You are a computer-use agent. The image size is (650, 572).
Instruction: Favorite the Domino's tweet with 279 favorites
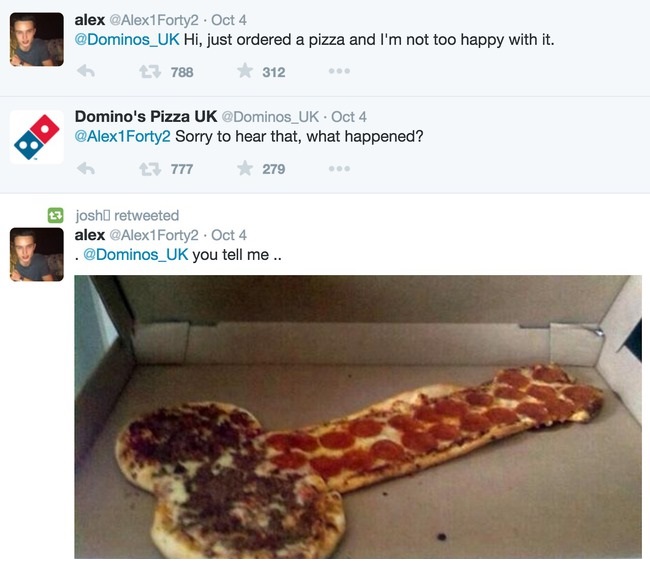pos(245,168)
